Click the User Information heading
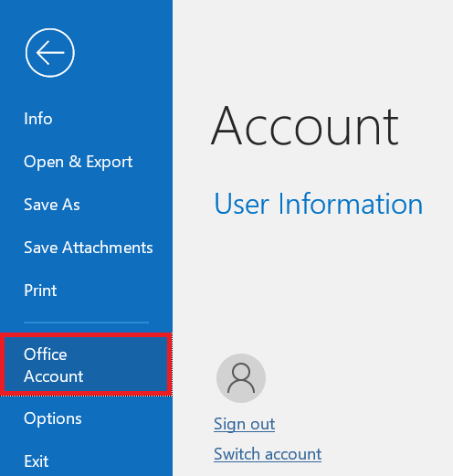The width and height of the screenshot is (453, 476). point(319,204)
